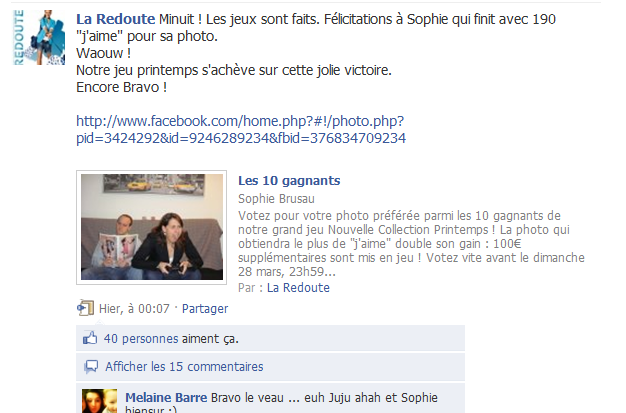Click the album description starting Votez pour

411,244
